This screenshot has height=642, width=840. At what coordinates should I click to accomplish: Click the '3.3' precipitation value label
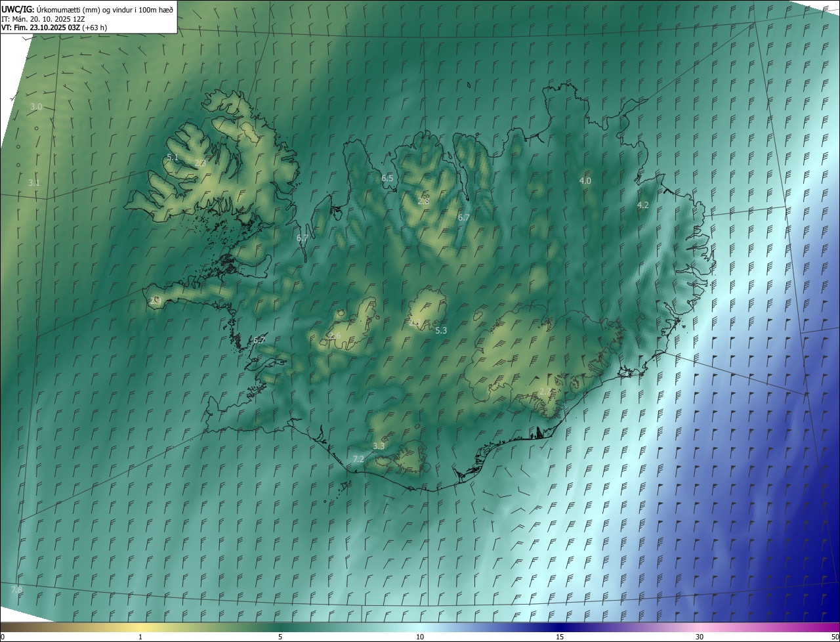(x=379, y=446)
